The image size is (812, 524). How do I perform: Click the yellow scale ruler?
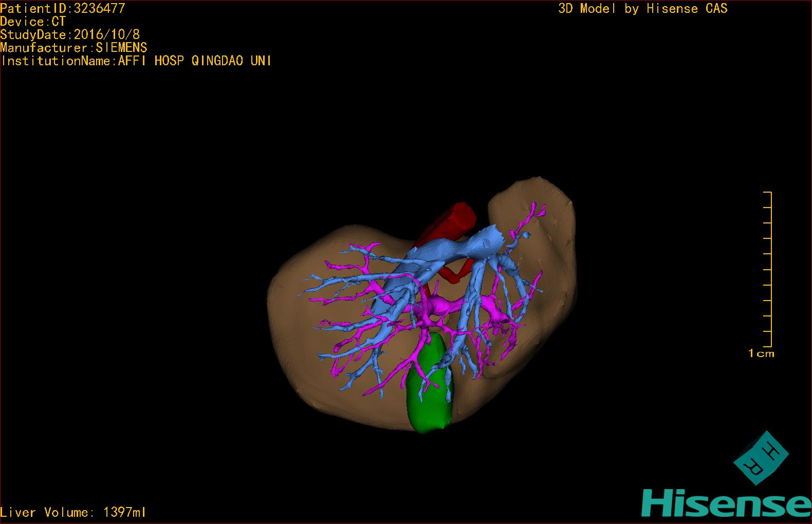click(x=768, y=269)
